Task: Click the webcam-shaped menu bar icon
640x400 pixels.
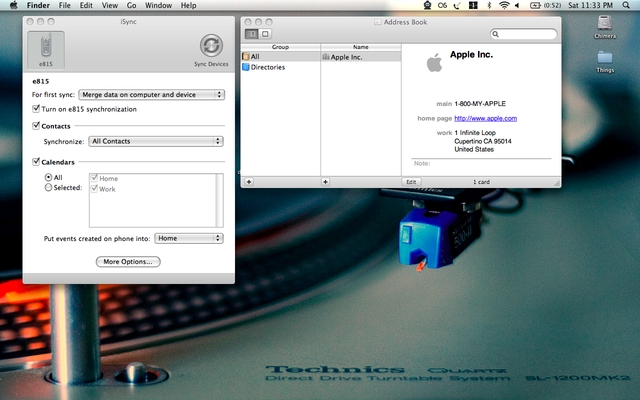Action: click(x=427, y=5)
